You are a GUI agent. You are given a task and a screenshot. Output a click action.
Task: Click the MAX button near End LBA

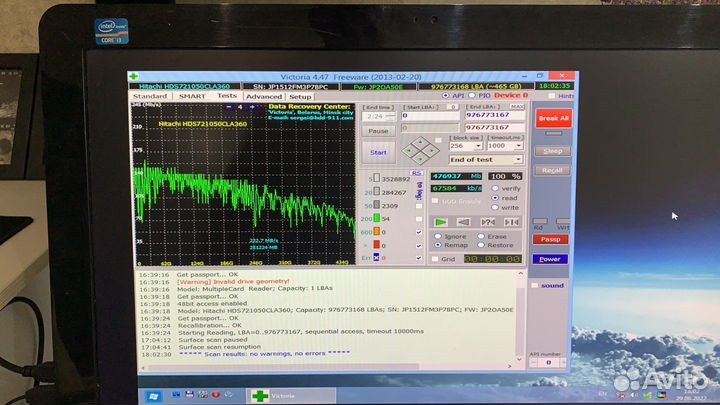(x=517, y=107)
